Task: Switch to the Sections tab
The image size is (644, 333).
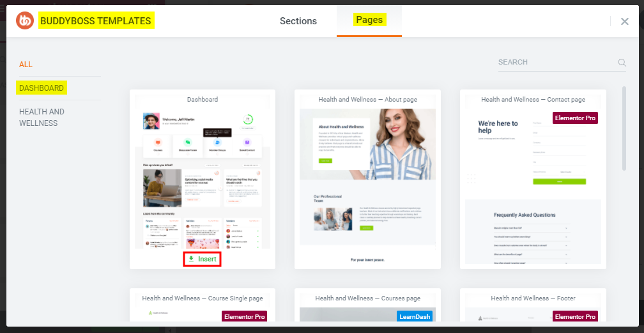Action: pyautogui.click(x=298, y=21)
